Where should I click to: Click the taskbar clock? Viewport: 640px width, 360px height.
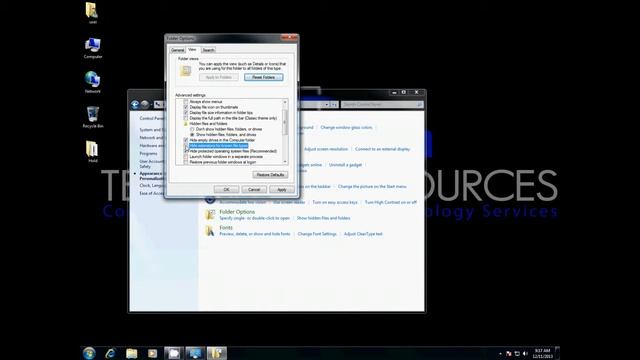(542, 353)
